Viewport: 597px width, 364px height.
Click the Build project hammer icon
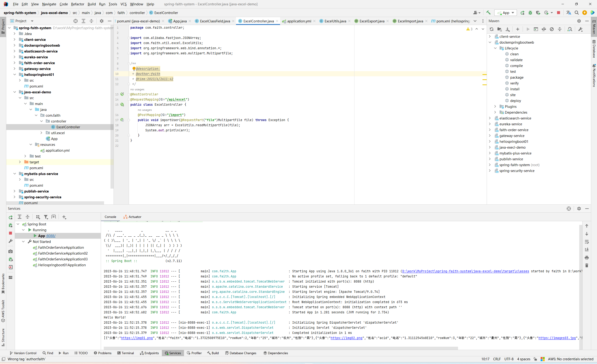[488, 13]
